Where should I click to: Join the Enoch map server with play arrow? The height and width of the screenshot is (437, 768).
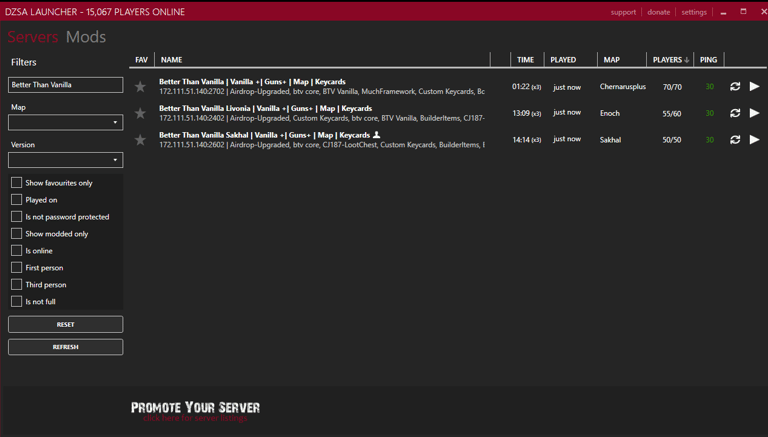coord(754,113)
